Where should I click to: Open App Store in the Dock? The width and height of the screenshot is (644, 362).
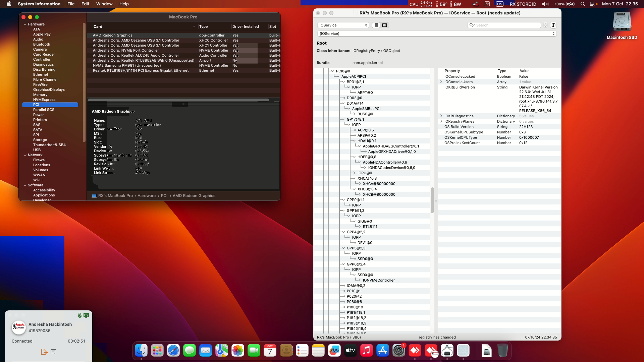coord(383,351)
